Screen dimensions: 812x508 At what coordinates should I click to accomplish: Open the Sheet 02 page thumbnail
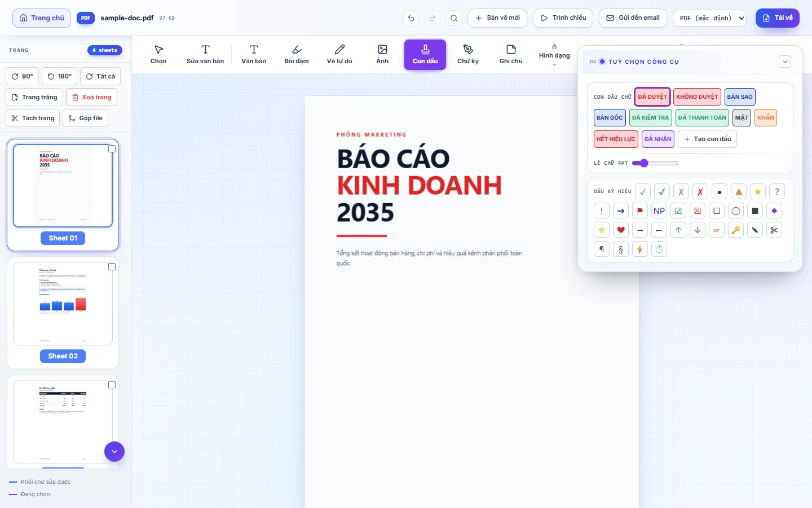point(63,304)
